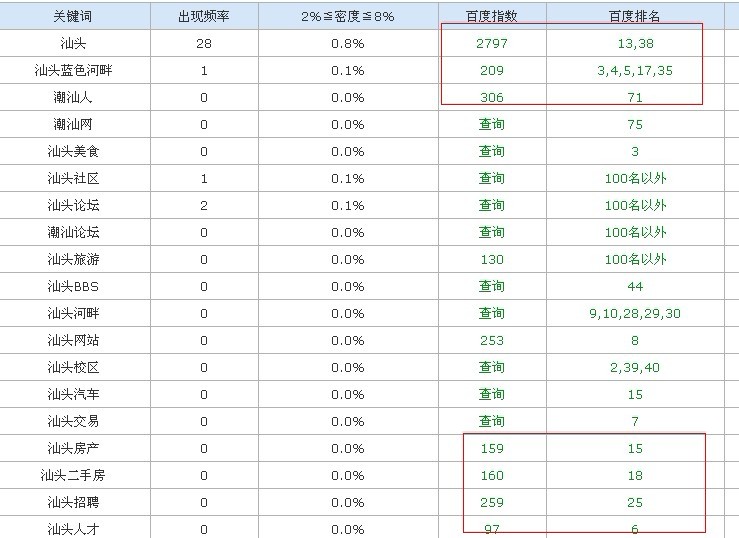Select the keyword cell 汕头房产

74,448
